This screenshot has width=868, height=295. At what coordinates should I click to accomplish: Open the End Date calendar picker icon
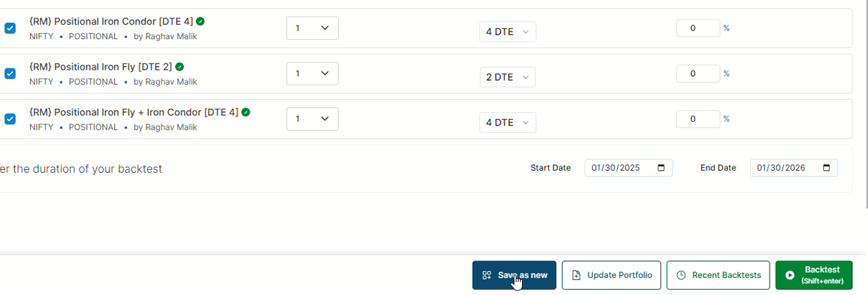click(826, 168)
